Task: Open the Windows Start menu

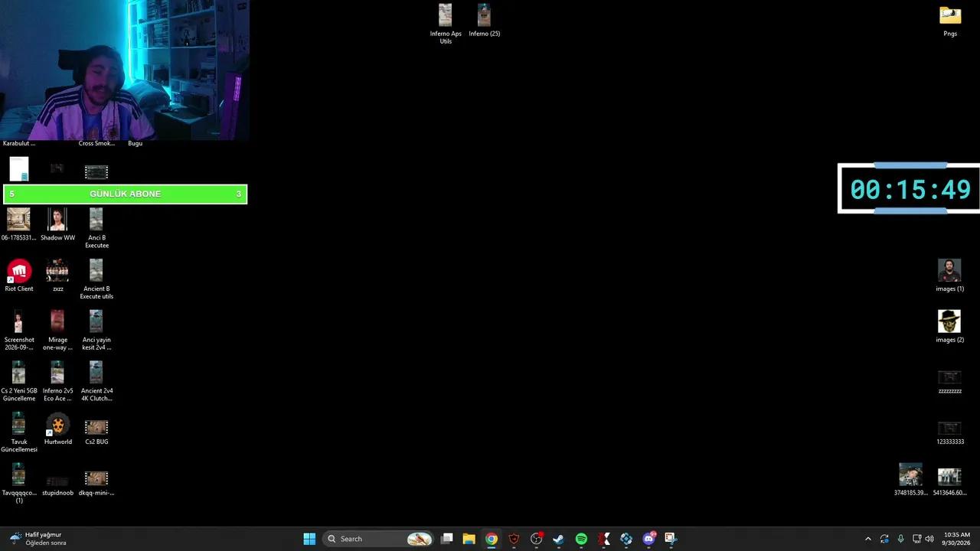Action: (309, 539)
